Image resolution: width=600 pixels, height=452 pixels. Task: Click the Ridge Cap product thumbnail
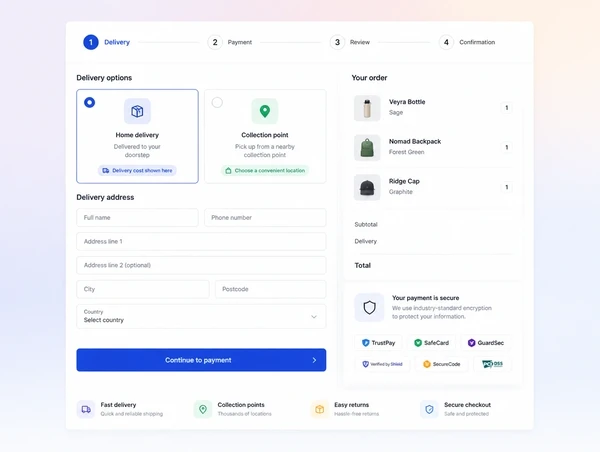[367, 188]
